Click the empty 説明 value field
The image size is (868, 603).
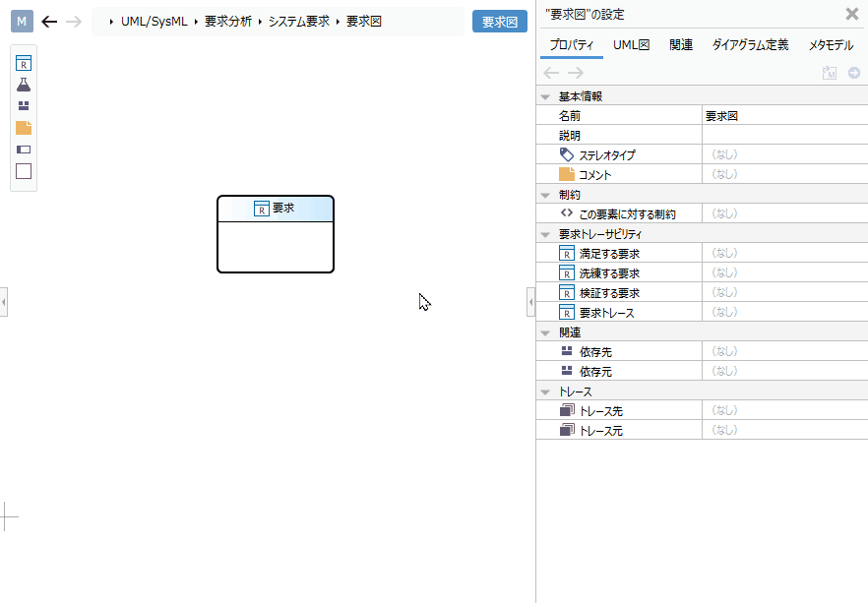point(785,136)
